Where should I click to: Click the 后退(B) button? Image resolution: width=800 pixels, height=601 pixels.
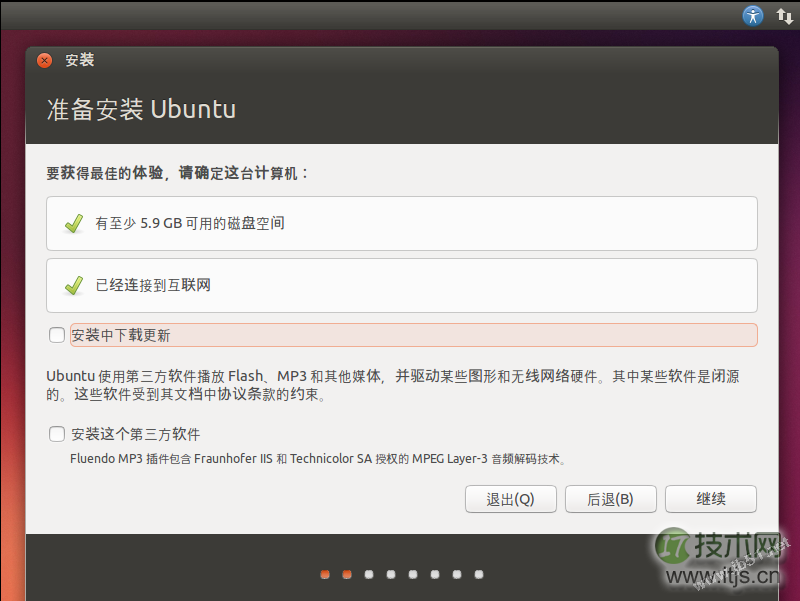point(610,499)
